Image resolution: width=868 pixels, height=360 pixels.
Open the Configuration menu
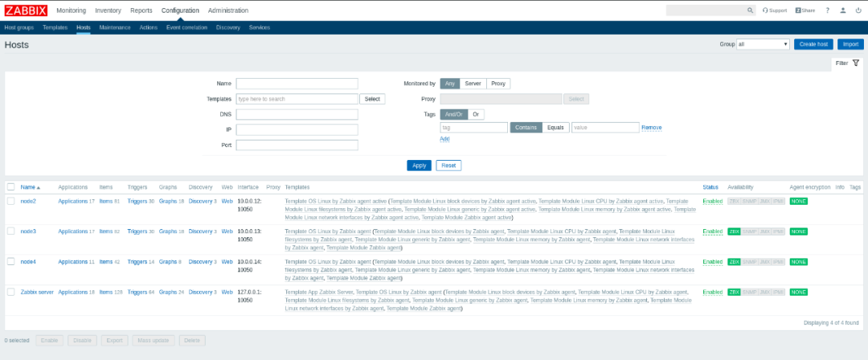pos(181,10)
